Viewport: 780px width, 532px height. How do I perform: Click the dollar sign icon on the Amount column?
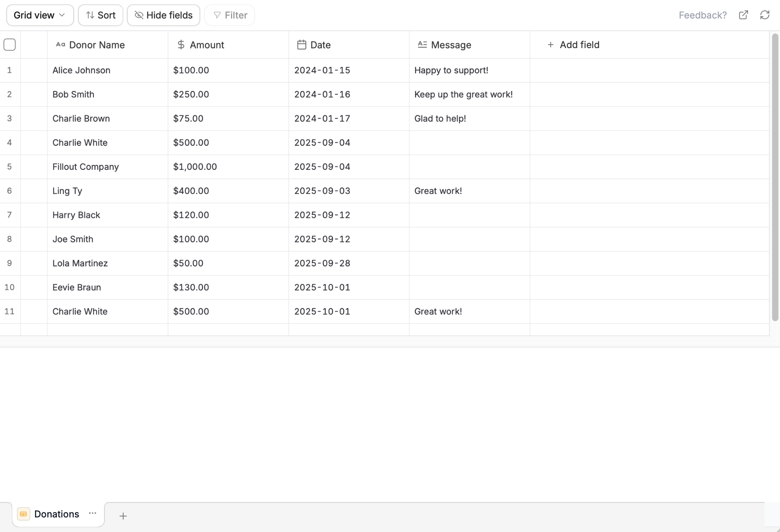(181, 45)
